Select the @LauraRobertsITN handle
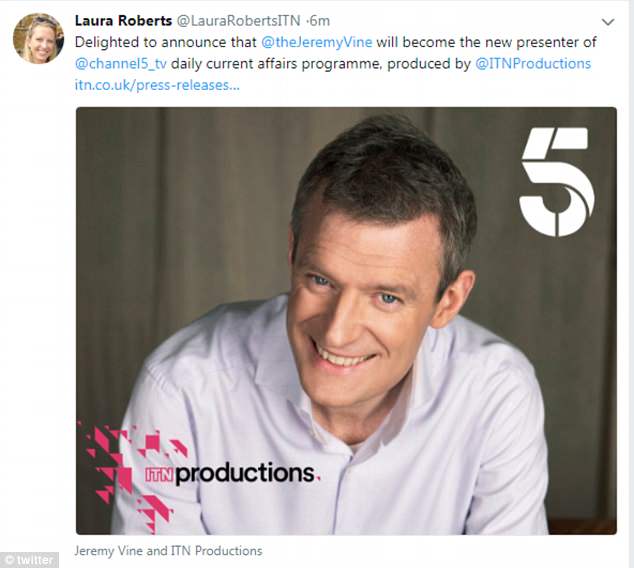The height and width of the screenshot is (568, 634). (239, 21)
